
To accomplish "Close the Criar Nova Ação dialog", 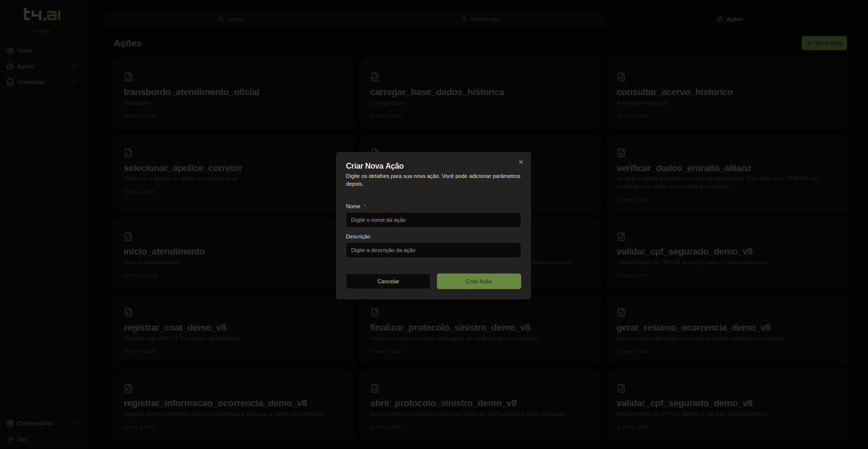I will pyautogui.click(x=521, y=162).
